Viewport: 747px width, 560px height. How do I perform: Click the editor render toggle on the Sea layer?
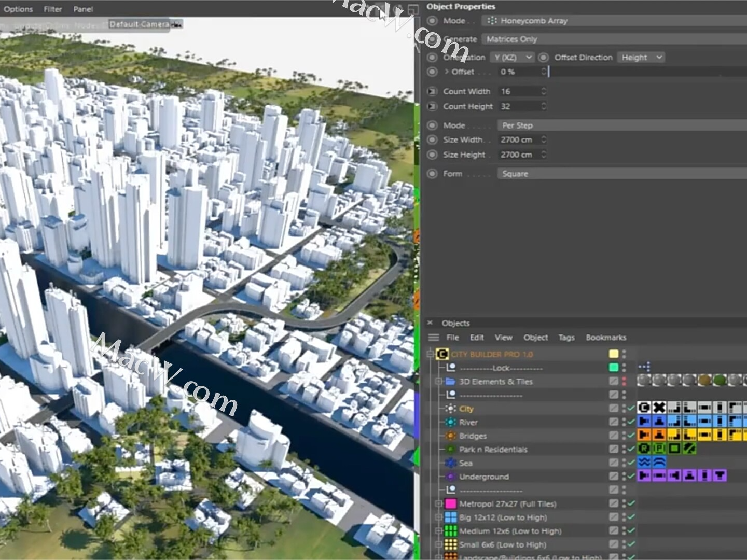tap(614, 463)
